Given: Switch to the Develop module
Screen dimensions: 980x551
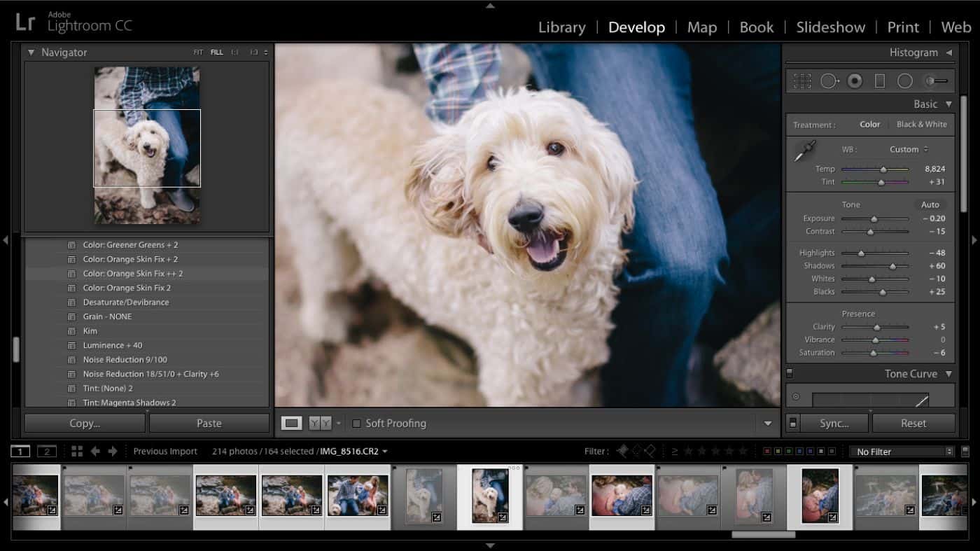Looking at the screenshot, I should pyautogui.click(x=636, y=27).
